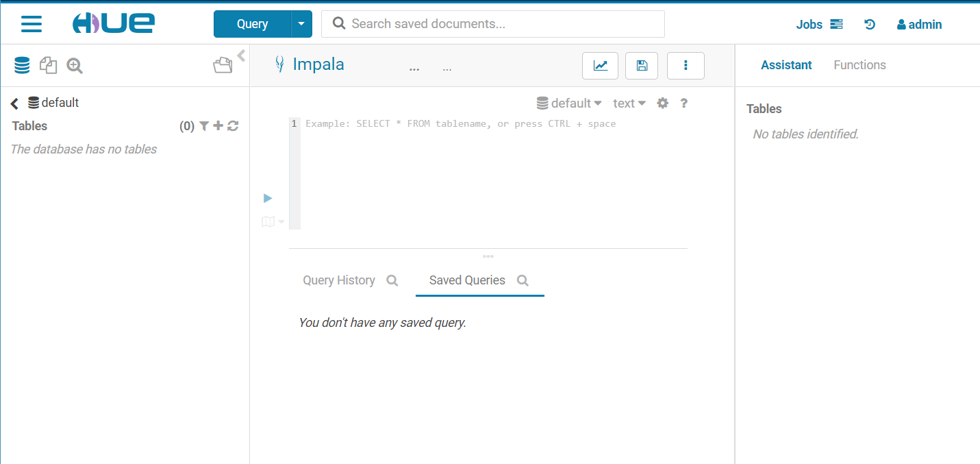980x464 pixels.
Task: Select the SQL databases icon in left panel
Action: point(22,65)
